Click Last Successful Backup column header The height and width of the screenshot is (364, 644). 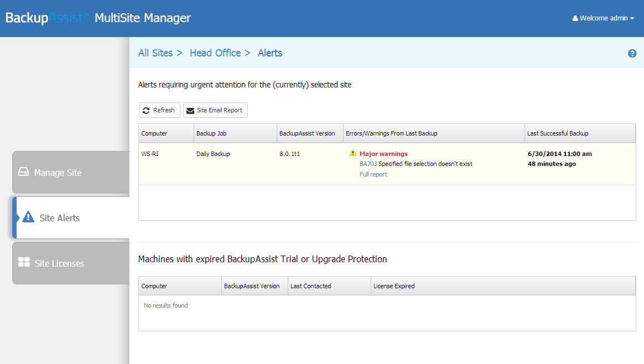click(x=580, y=133)
